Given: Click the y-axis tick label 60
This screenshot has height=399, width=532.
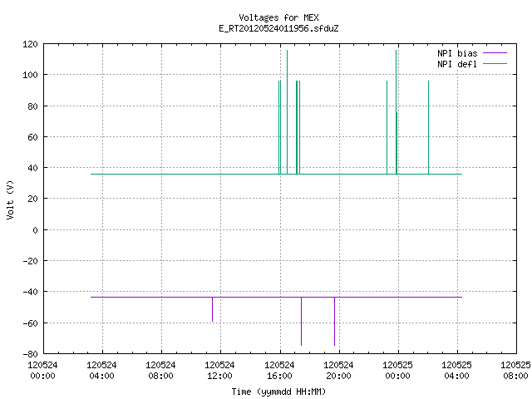Looking at the screenshot, I should 32,137.
